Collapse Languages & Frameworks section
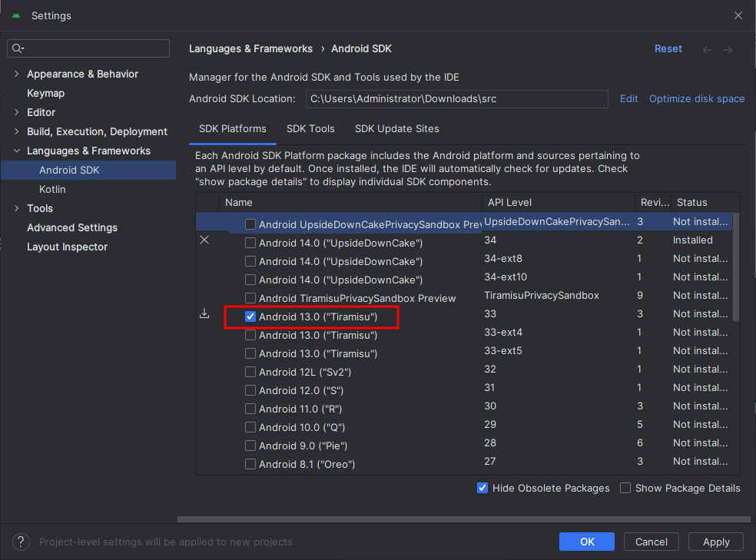The image size is (756, 560). [17, 151]
